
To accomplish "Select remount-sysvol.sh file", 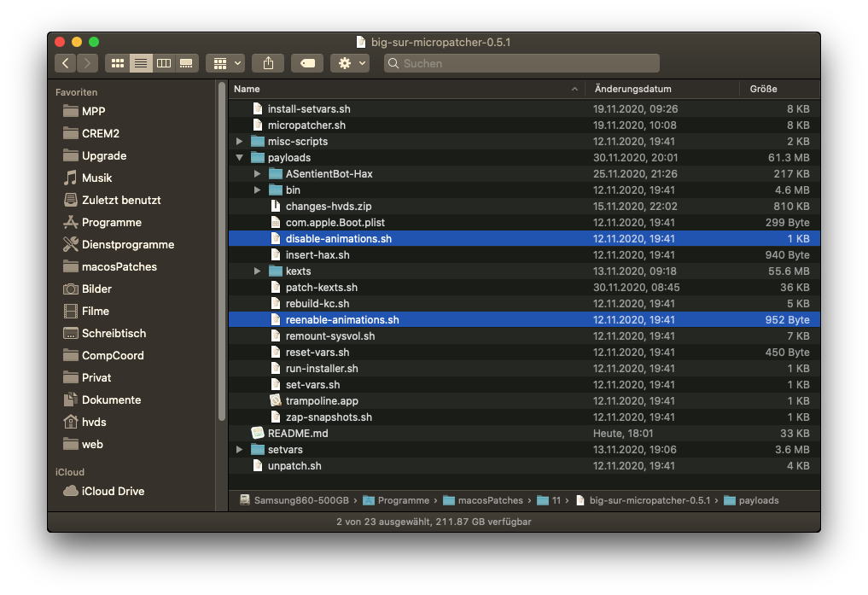I will [x=524, y=335].
